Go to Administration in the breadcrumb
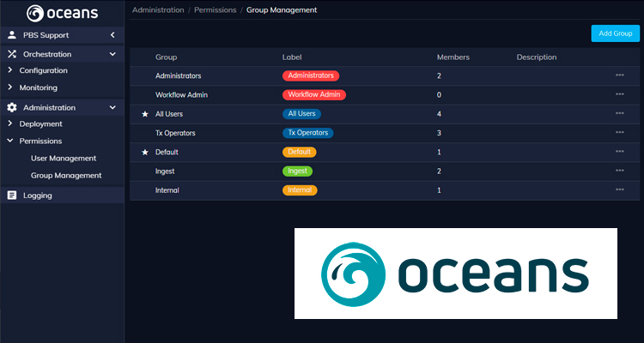 click(x=158, y=9)
